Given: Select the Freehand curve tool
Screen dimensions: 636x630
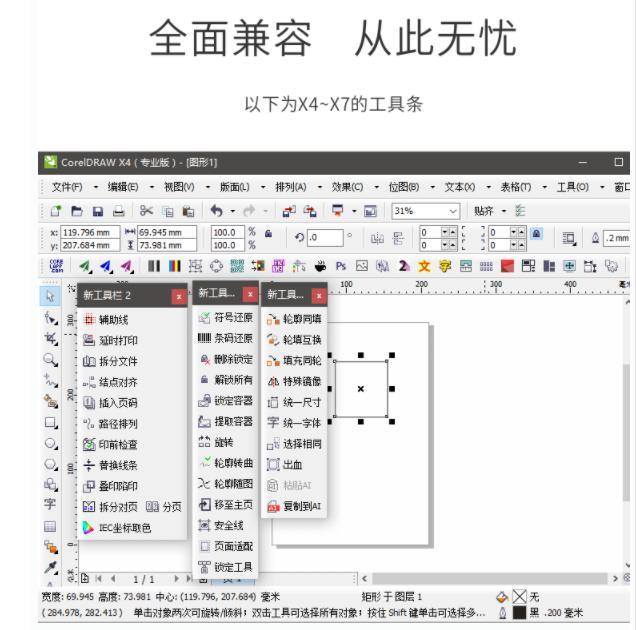Looking at the screenshot, I should pos(51,380).
